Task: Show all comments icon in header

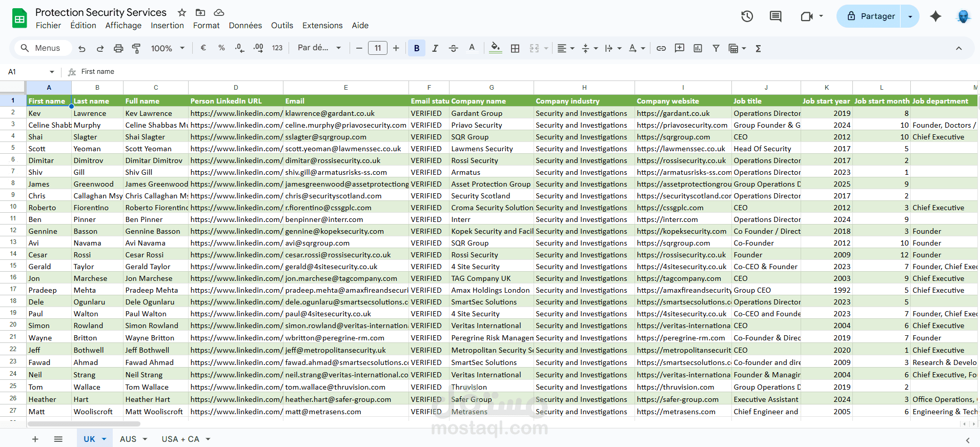Action: [775, 16]
